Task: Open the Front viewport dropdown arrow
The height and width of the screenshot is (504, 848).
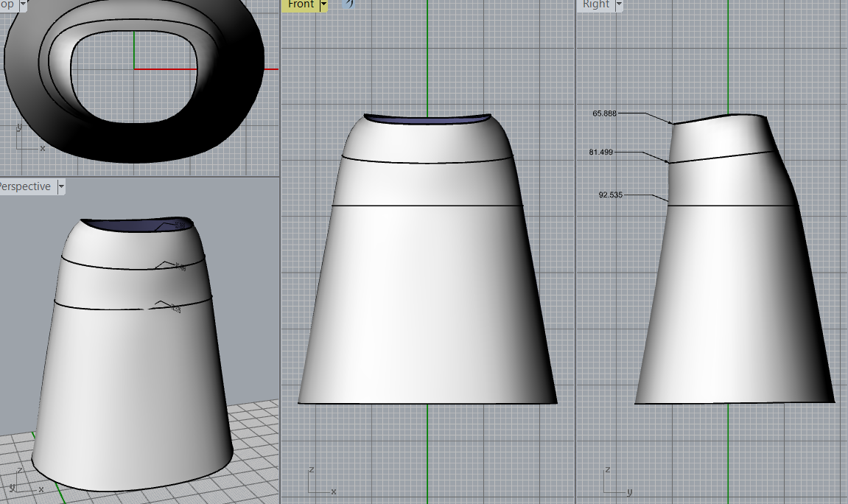Action: [323, 4]
